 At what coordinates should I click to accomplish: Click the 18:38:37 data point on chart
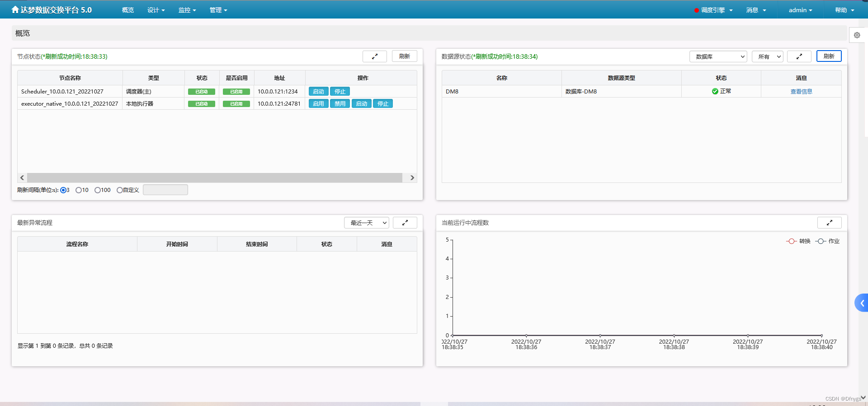pos(600,336)
